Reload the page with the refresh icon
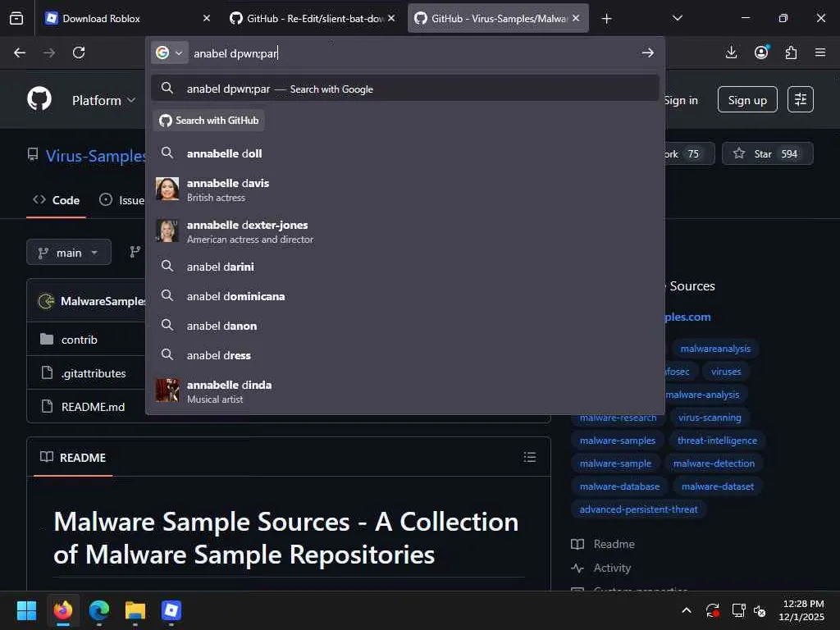Screen dimensions: 840x630 point(79,52)
